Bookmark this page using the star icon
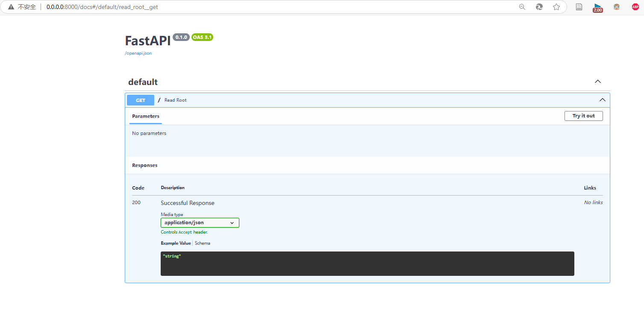This screenshot has height=313, width=644. click(x=556, y=7)
